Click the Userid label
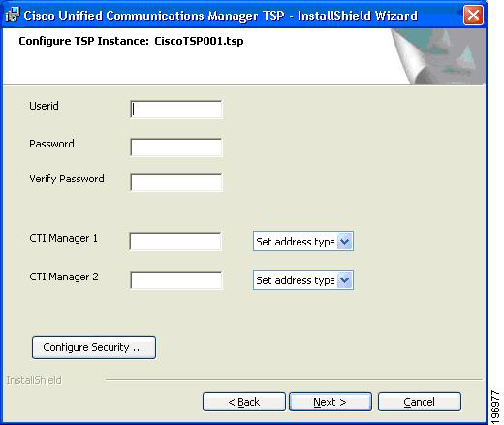504x425 pixels. [x=44, y=106]
